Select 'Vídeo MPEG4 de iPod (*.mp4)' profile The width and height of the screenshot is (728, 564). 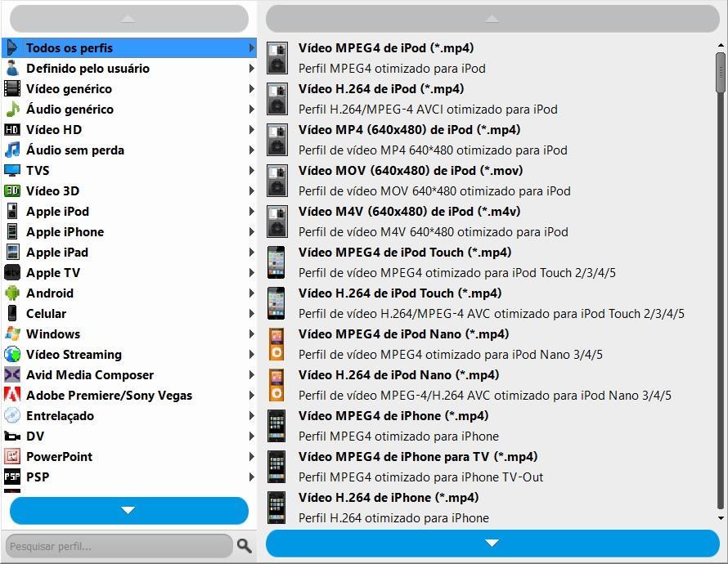click(490, 58)
